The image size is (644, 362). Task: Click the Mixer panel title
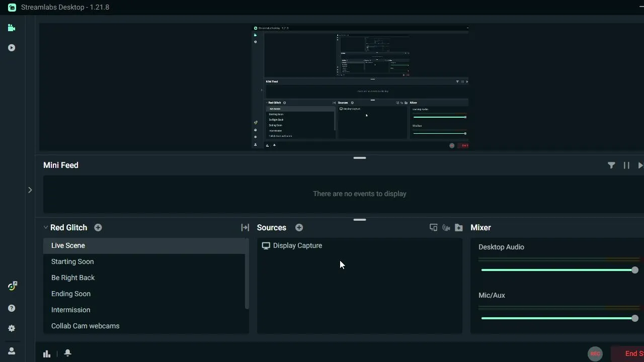pyautogui.click(x=480, y=228)
